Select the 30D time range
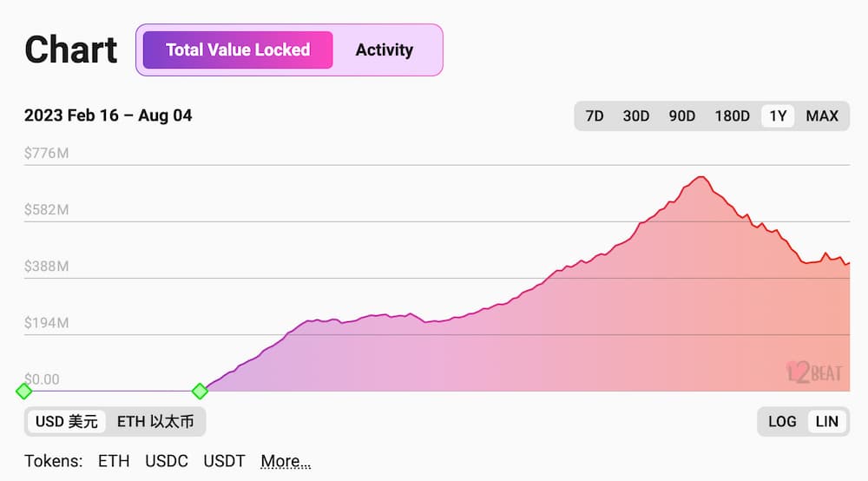The image size is (868, 481). pyautogui.click(x=636, y=115)
